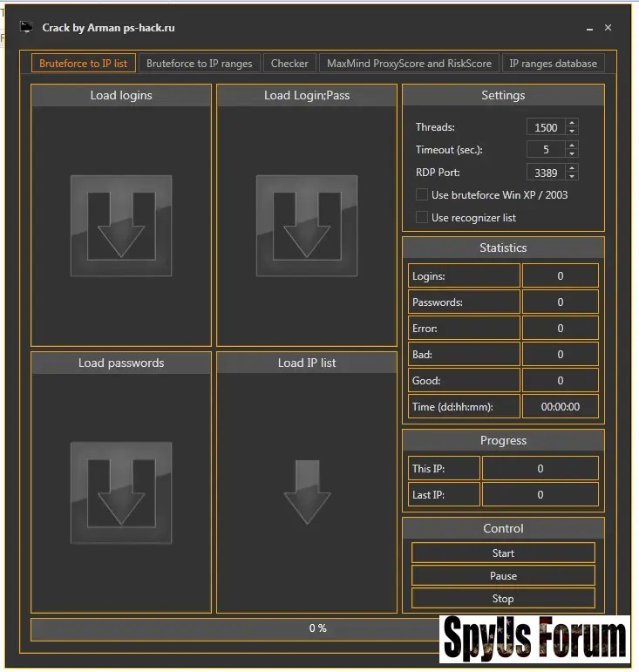Screen dimensions: 639x672
Task: Click the Load Login;Pass drop arrow icon
Action: coord(307,226)
